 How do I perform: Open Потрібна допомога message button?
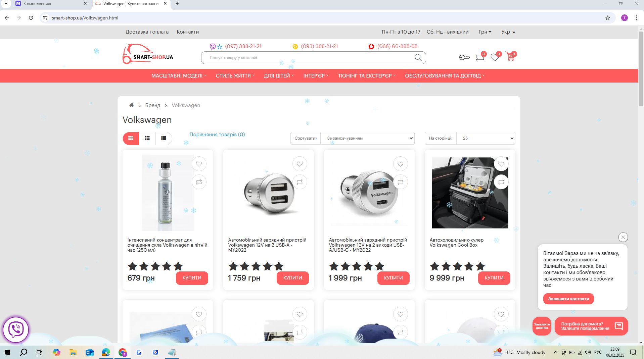[591, 326]
